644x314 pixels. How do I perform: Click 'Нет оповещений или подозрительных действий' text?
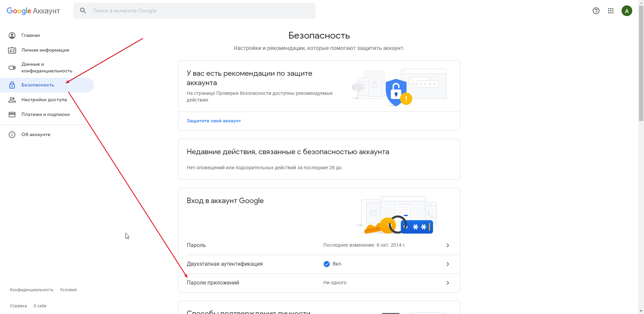pyautogui.click(x=265, y=168)
